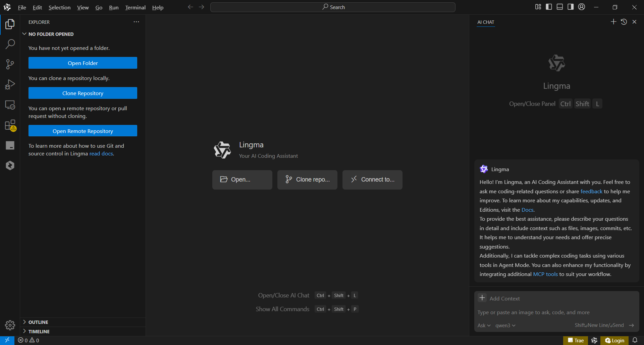Image resolution: width=644 pixels, height=345 pixels.
Task: Select the AI Chat tab
Action: pos(486,22)
